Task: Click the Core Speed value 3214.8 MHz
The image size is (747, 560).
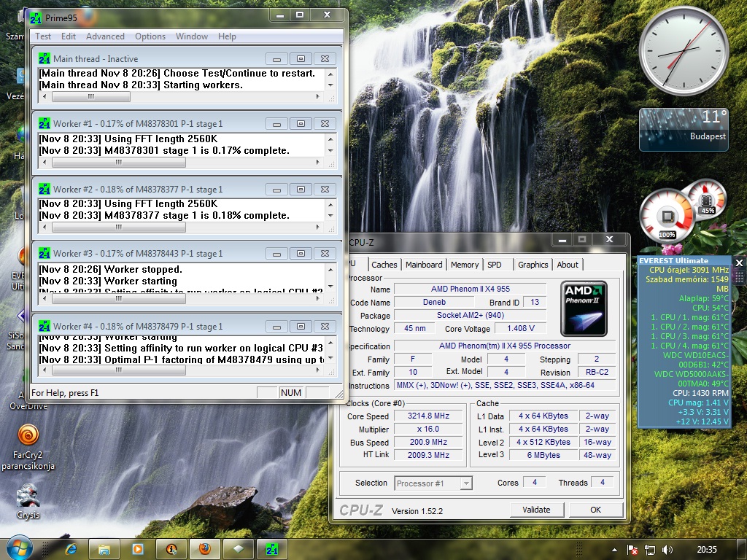Action: click(x=428, y=416)
